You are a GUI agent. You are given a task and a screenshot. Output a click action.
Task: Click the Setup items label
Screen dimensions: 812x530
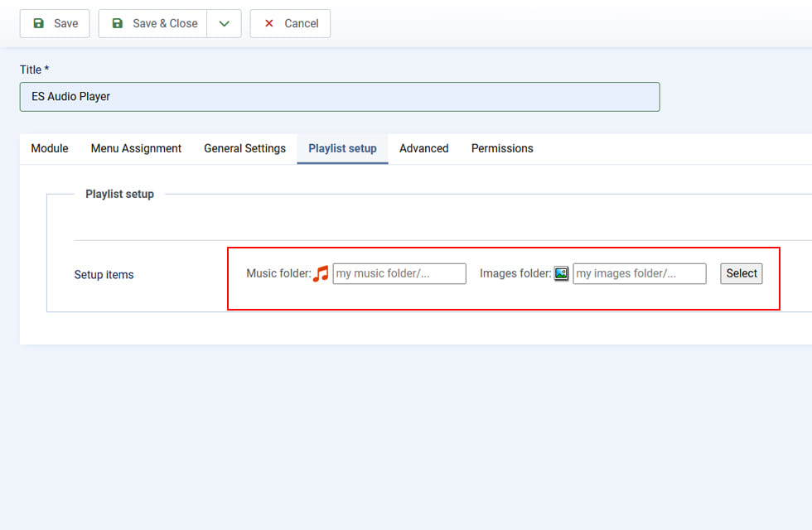click(x=104, y=275)
